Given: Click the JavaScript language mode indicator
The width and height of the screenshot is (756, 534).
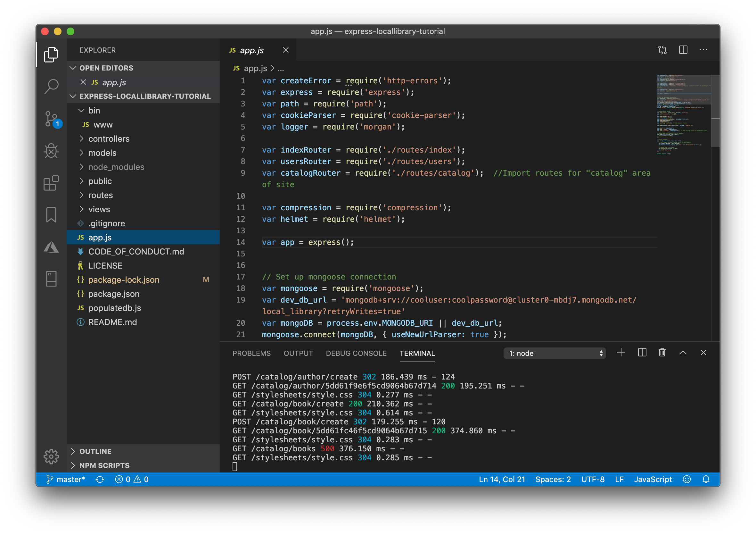Looking at the screenshot, I should [653, 479].
